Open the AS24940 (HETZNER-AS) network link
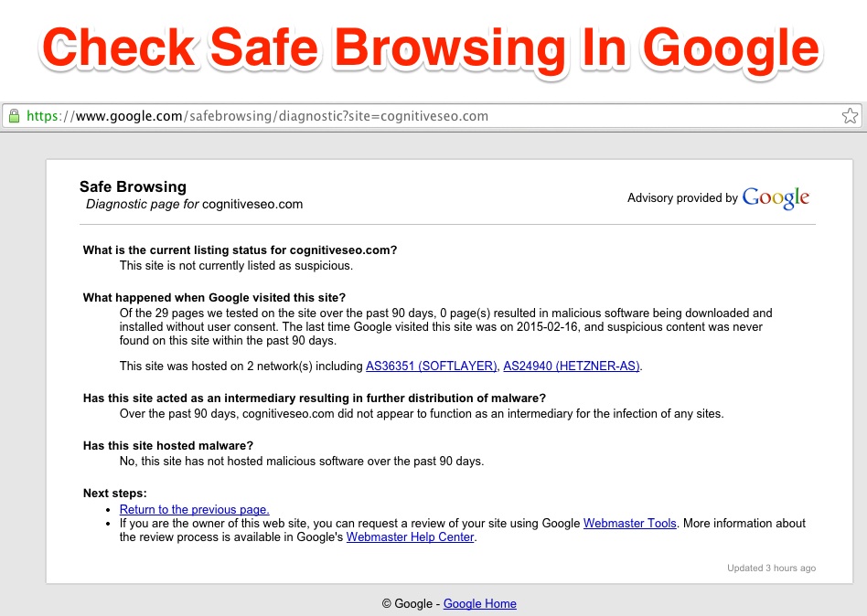This screenshot has width=867, height=616. pyautogui.click(x=571, y=366)
